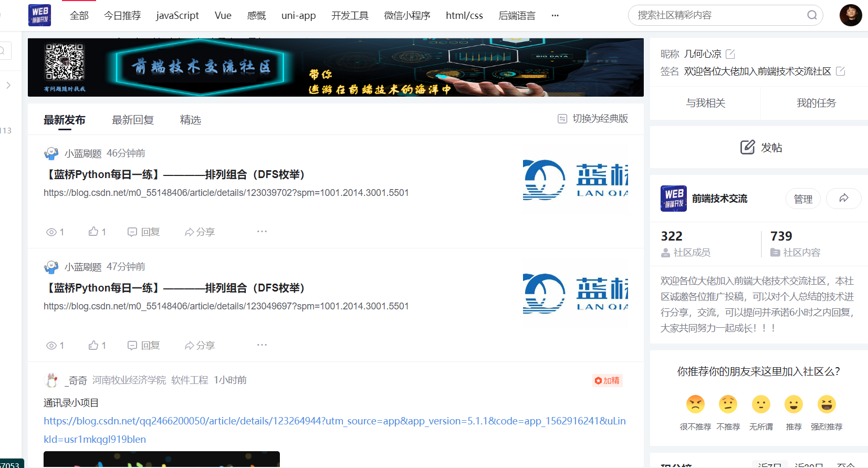
Task: Open the 我的任务 tab
Action: pyautogui.click(x=815, y=103)
